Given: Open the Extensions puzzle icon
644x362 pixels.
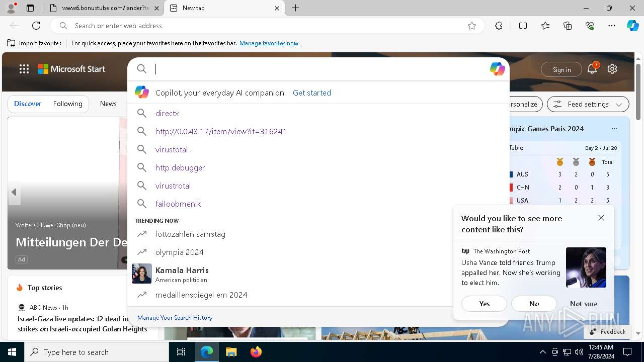Looking at the screenshot, I should 499,26.
